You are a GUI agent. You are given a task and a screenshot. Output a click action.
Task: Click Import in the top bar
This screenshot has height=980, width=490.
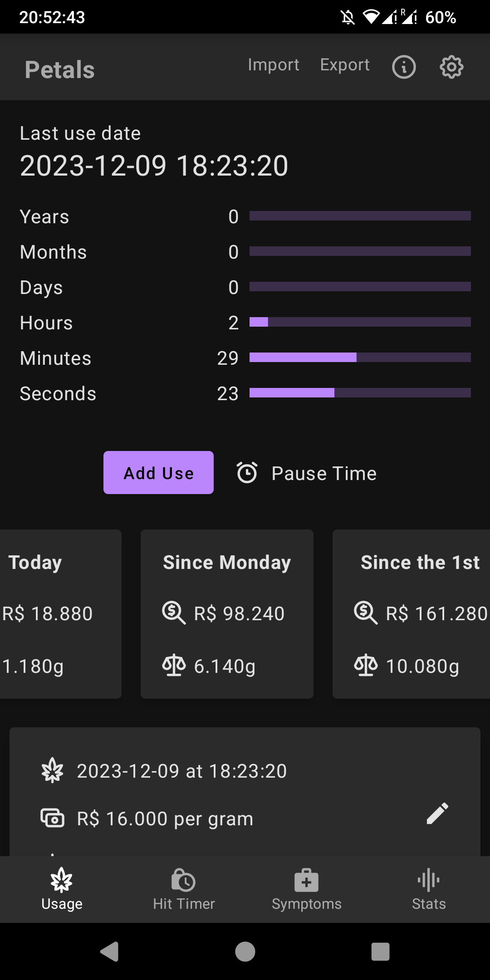(274, 65)
